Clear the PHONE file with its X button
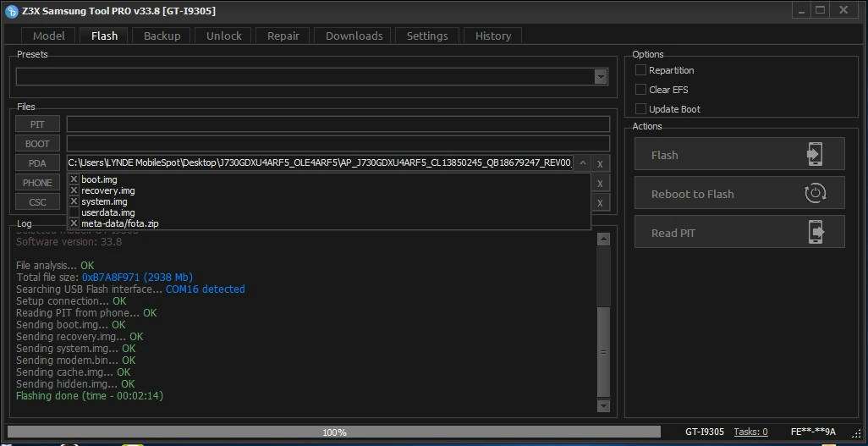The image size is (868, 446). [600, 184]
